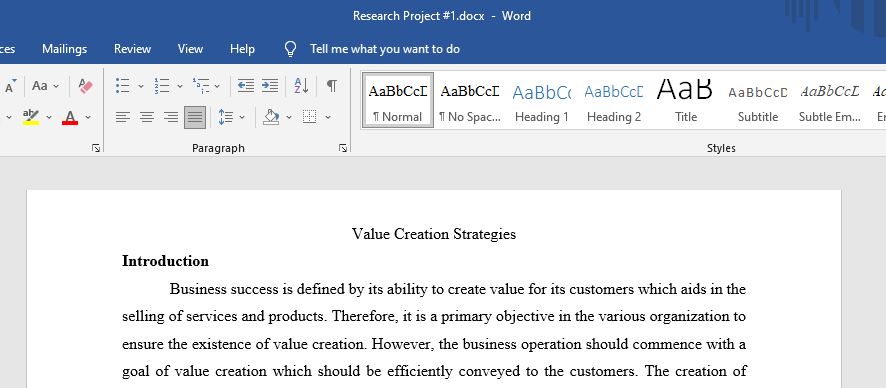Screen dimensions: 886x388
Task: Open the Review tab
Action: tap(132, 49)
